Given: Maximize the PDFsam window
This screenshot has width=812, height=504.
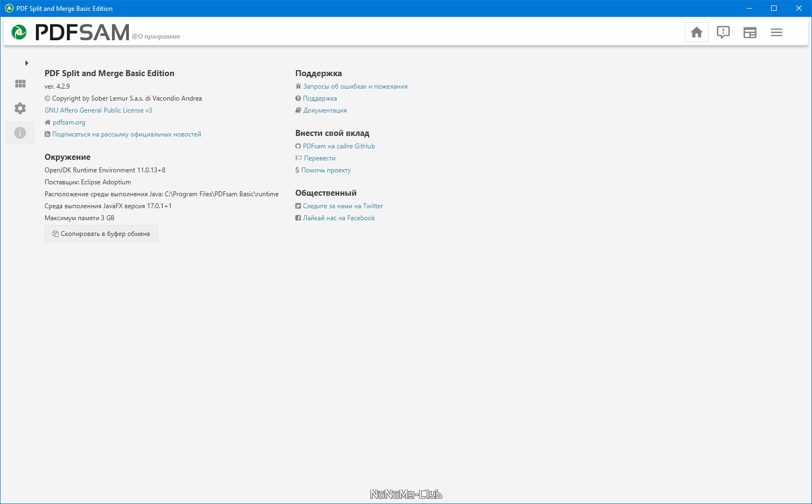Looking at the screenshot, I should (x=774, y=8).
